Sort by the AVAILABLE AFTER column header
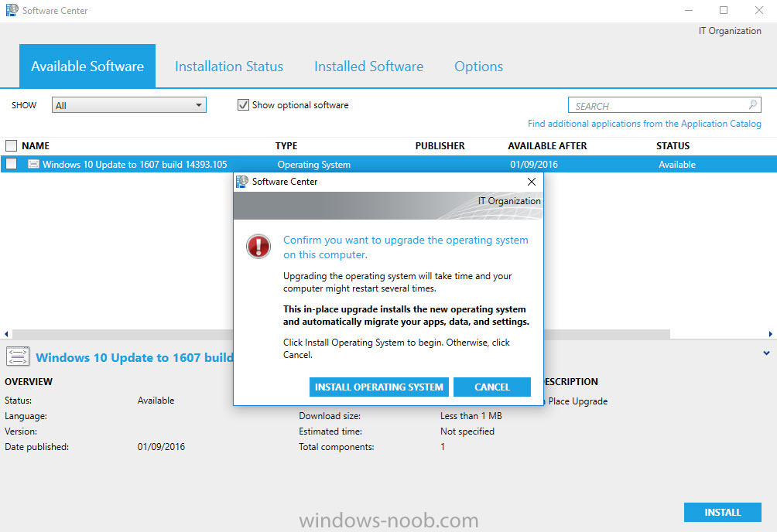Viewport: 777px width, 532px height. (547, 145)
